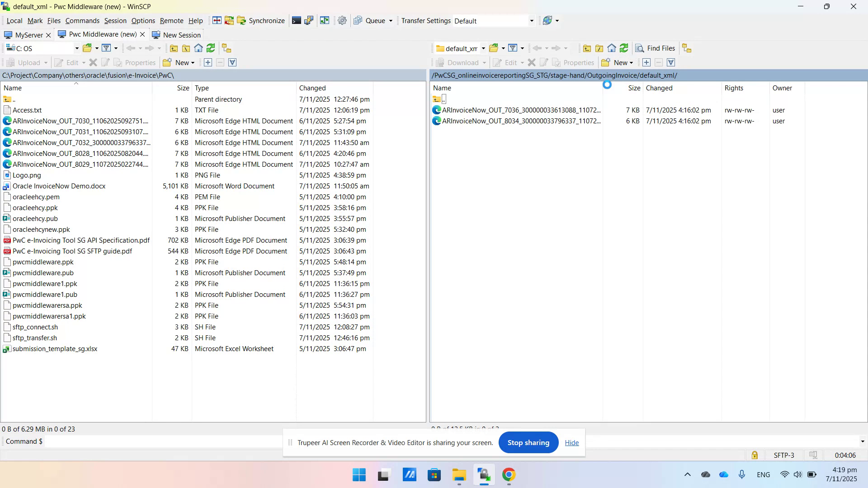Click the lock icon in status bar
Viewport: 868px width, 488px height.
[754, 455]
